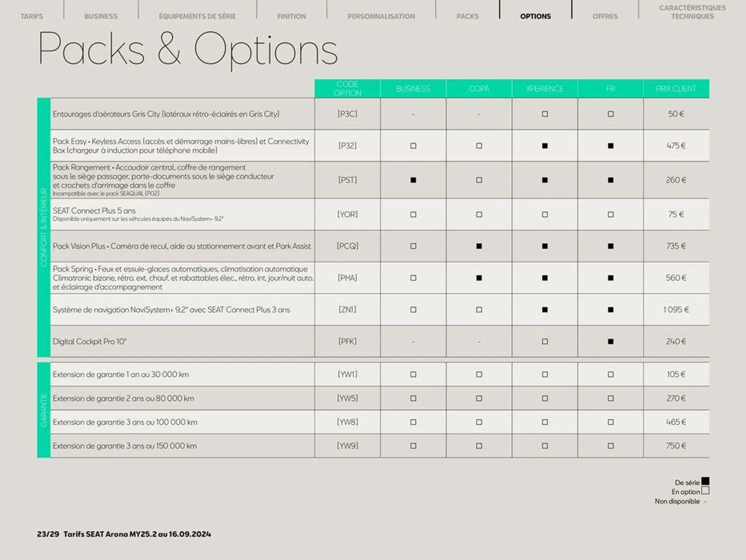Click Copa option box for Pack Easy [P32]
Screen dimensions: 746x560
[479, 146]
